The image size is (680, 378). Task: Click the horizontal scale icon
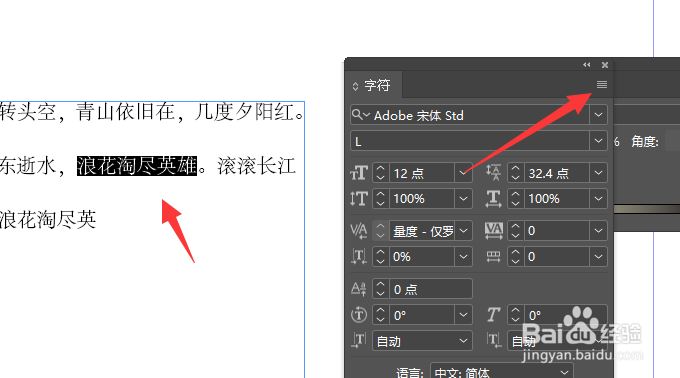493,199
